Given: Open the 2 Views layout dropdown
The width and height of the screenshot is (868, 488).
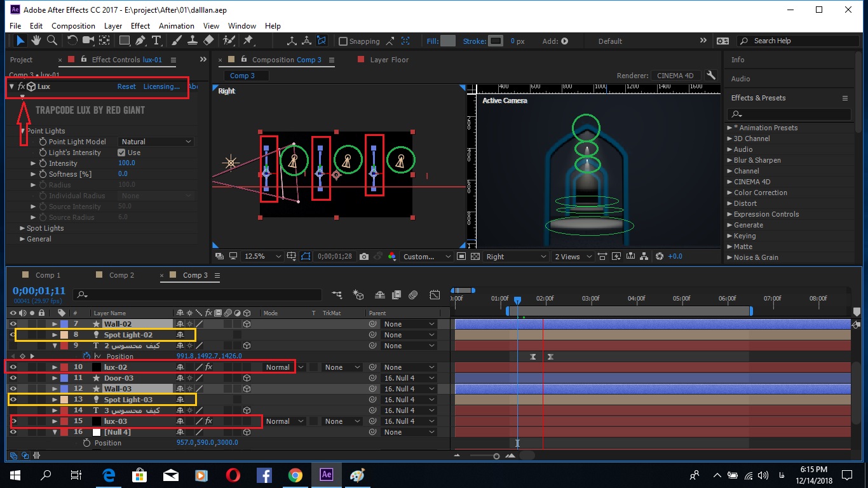Looking at the screenshot, I should [x=572, y=257].
